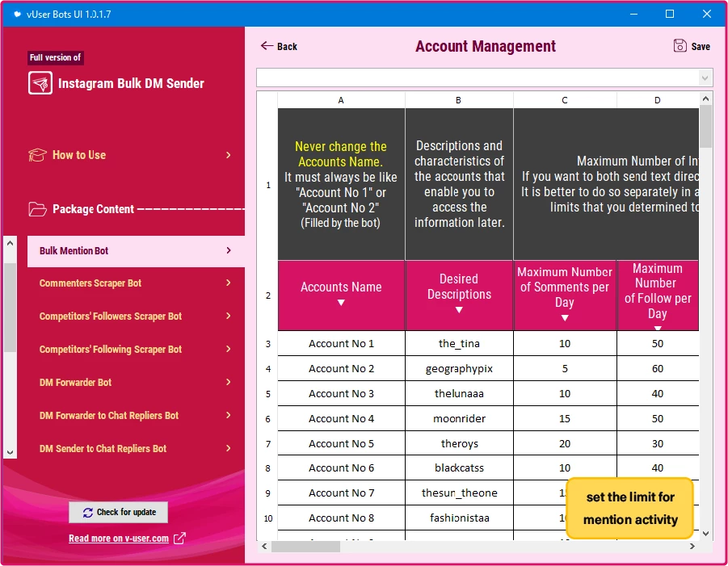Expand the Bulk Mention Bot chevron
Image resolution: width=728 pixels, height=566 pixels.
[x=229, y=250]
